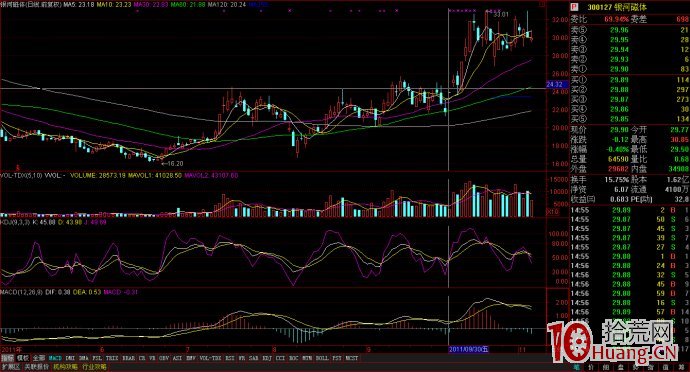Select the MACD indicator tab
This screenshot has height=372, width=690.
point(55,358)
